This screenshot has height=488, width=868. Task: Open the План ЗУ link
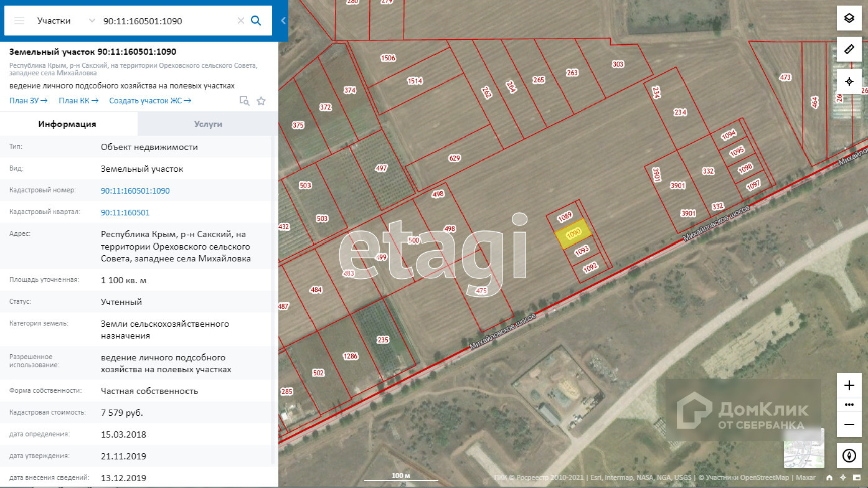tap(29, 101)
